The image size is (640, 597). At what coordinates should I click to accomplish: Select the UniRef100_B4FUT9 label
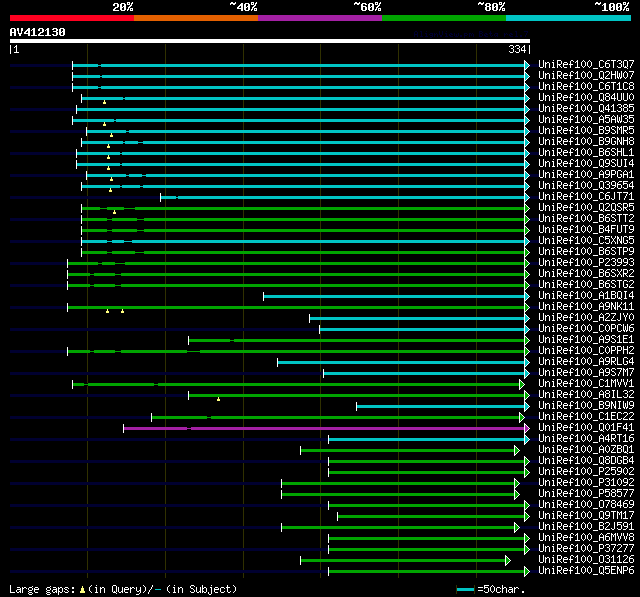[x=586, y=230]
